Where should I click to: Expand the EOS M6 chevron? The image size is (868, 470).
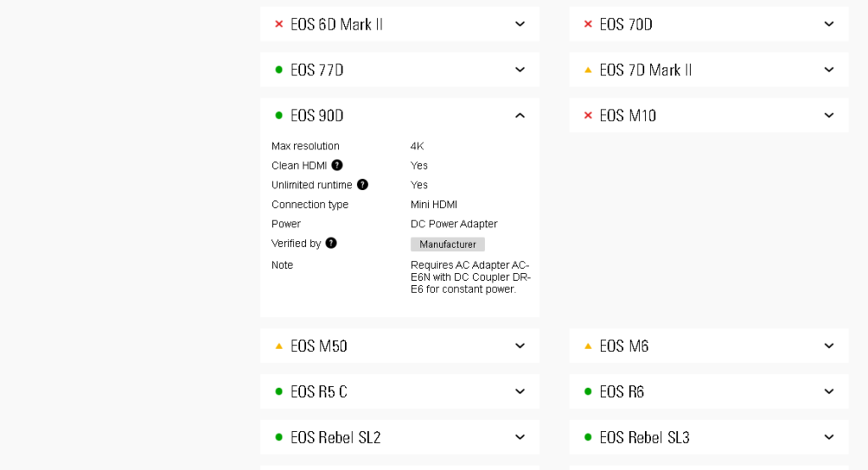[829, 346]
